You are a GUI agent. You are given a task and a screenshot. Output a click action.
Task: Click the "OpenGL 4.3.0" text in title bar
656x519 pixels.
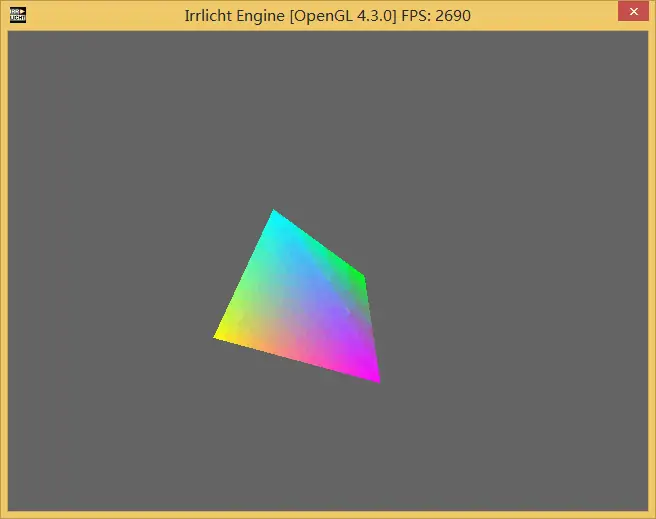pos(341,16)
